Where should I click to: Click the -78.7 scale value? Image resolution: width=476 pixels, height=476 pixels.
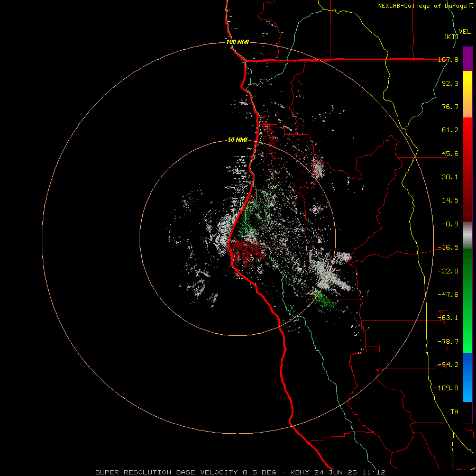coord(448,342)
